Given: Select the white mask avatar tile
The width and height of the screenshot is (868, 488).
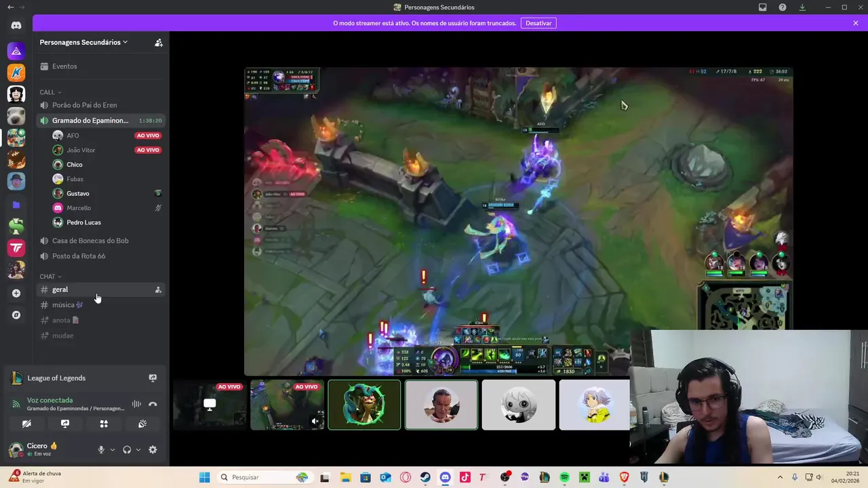Looking at the screenshot, I should (519, 405).
